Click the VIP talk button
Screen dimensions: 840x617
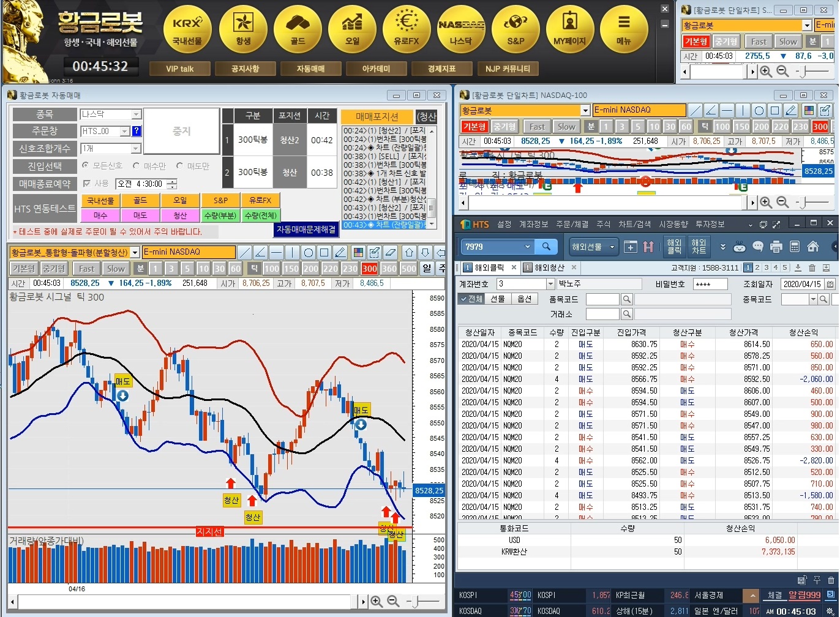click(179, 69)
